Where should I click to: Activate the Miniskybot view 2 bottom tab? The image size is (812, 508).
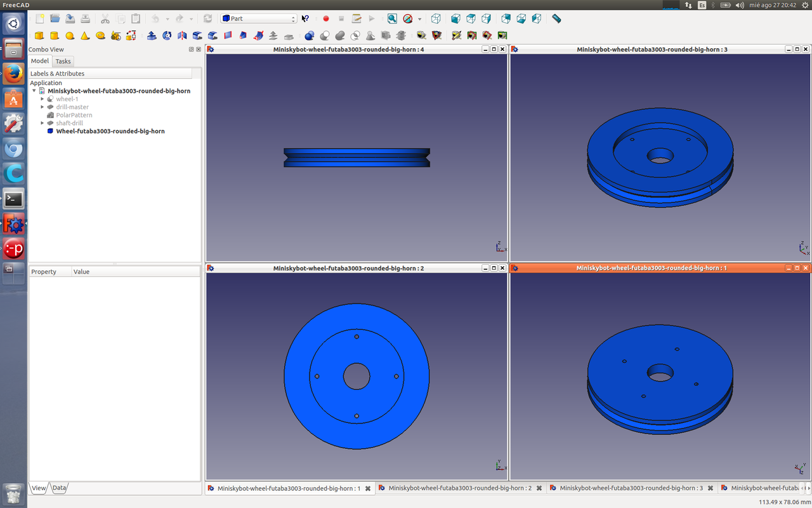click(x=459, y=488)
